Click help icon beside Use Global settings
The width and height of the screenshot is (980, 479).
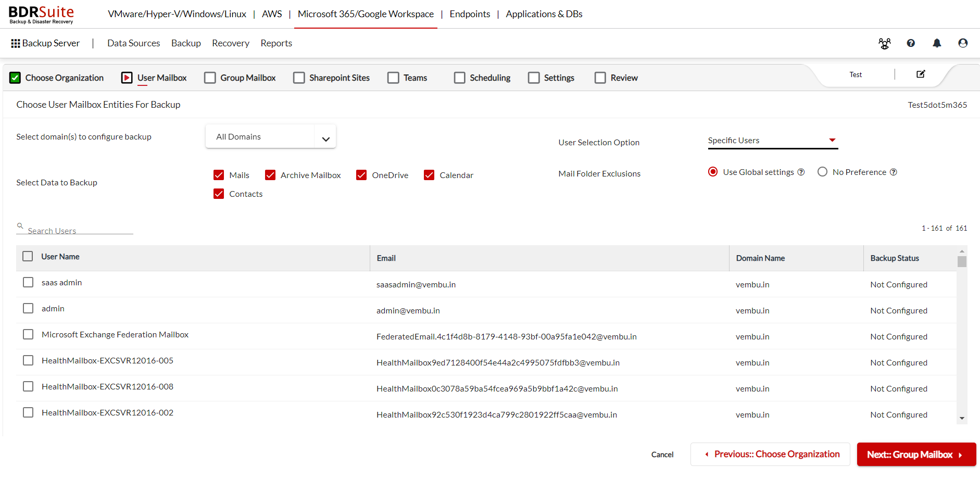click(801, 172)
